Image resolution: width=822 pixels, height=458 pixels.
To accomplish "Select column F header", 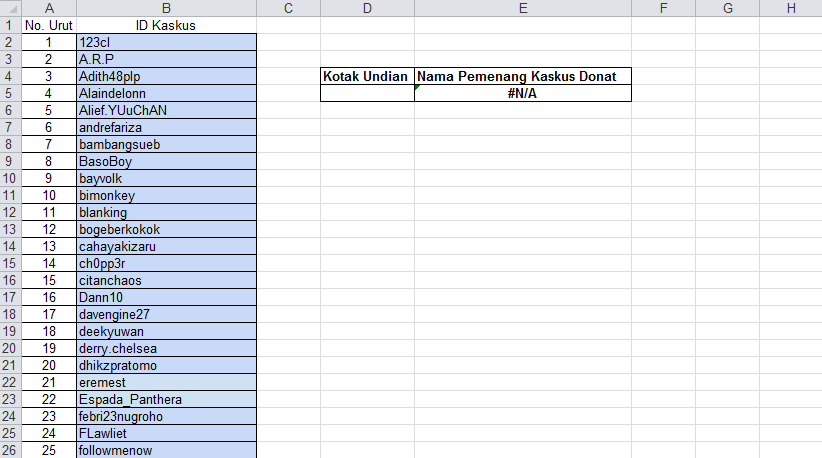I will click(664, 8).
